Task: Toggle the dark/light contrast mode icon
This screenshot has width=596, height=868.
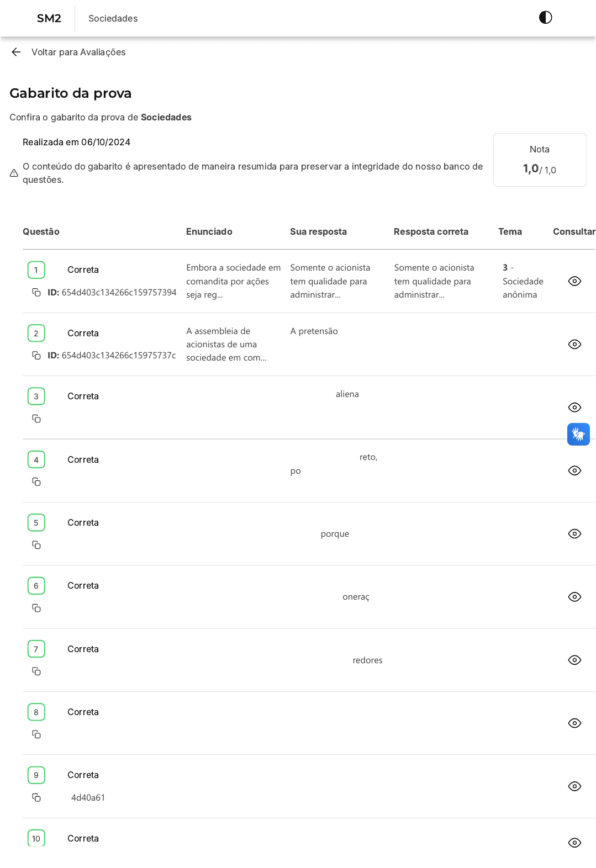Action: pyautogui.click(x=545, y=18)
